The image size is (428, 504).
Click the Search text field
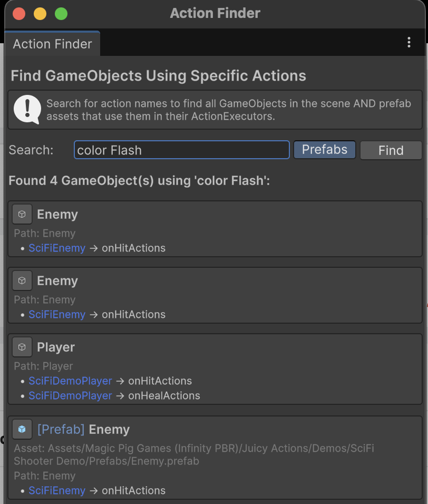[x=181, y=150]
